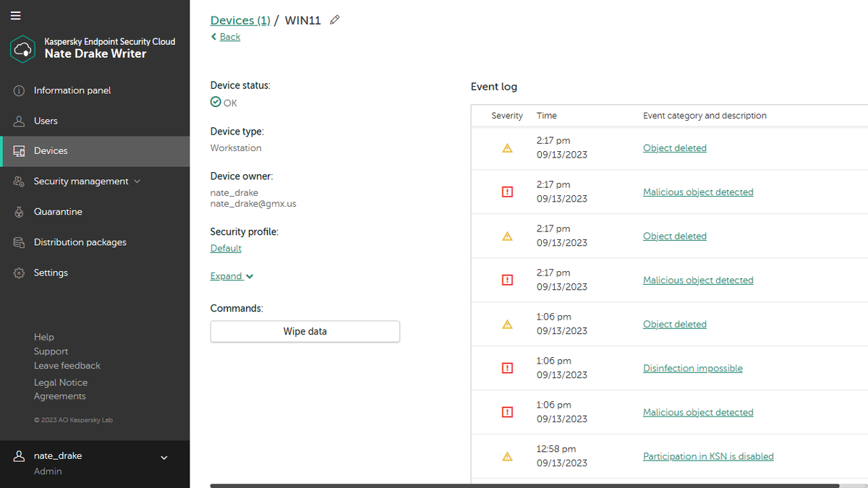The image size is (868, 488).
Task: Click the Distribution packages sidebar icon
Action: point(17,241)
